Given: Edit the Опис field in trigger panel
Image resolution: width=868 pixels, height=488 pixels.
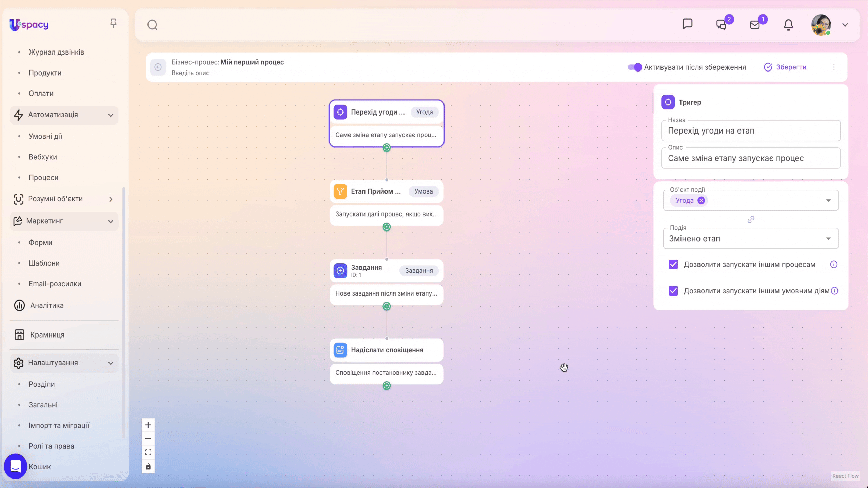Looking at the screenshot, I should [751, 158].
